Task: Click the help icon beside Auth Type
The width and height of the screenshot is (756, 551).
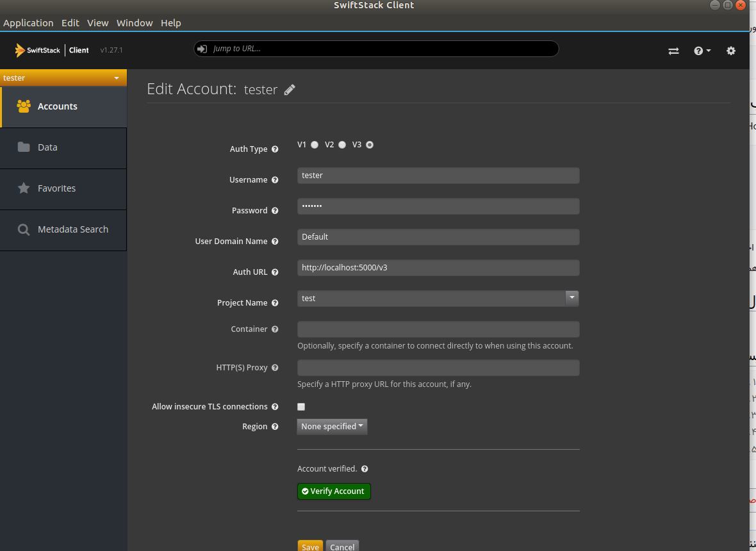Action: [275, 149]
